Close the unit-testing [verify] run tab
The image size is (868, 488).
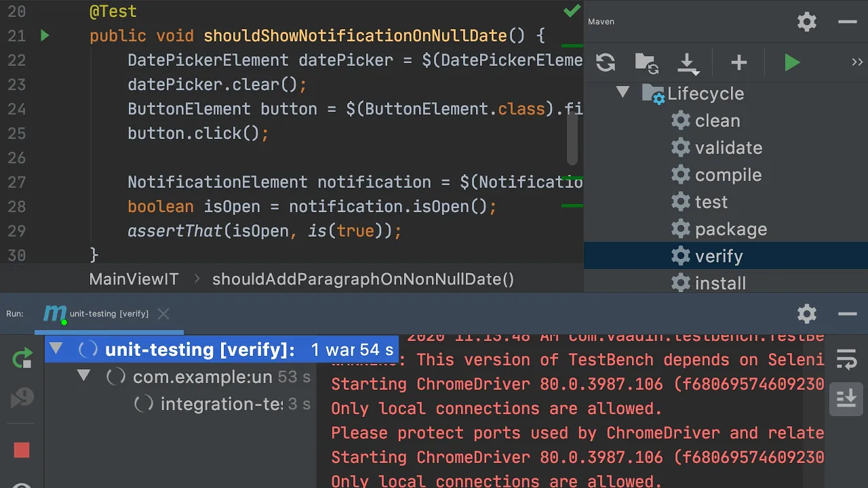point(163,314)
